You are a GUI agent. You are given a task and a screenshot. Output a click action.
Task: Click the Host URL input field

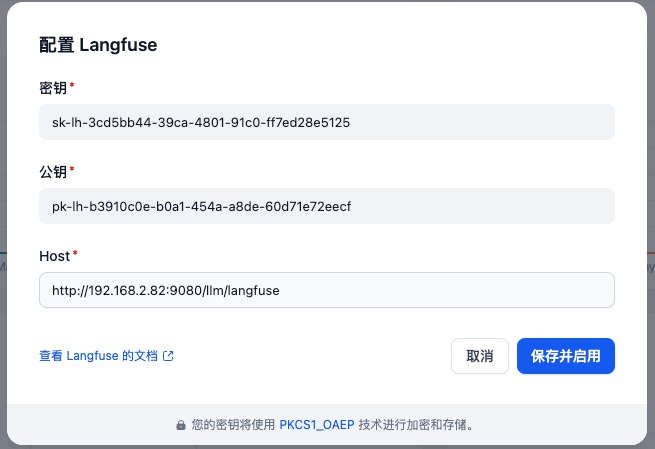[x=327, y=290]
